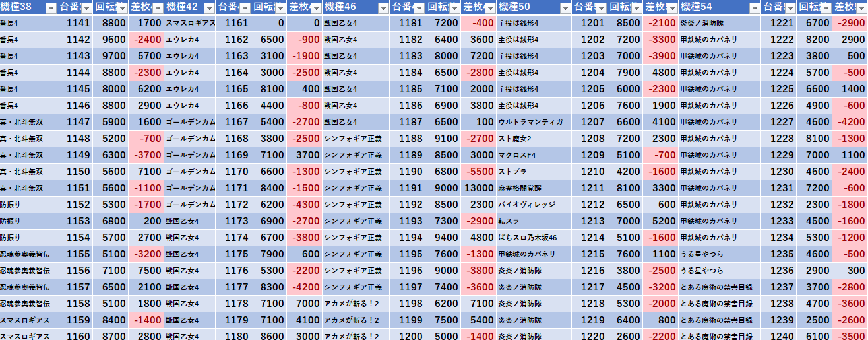Open 台番 filter beside 機種54 header
Screen dimensions: 868x340
(x=790, y=8)
